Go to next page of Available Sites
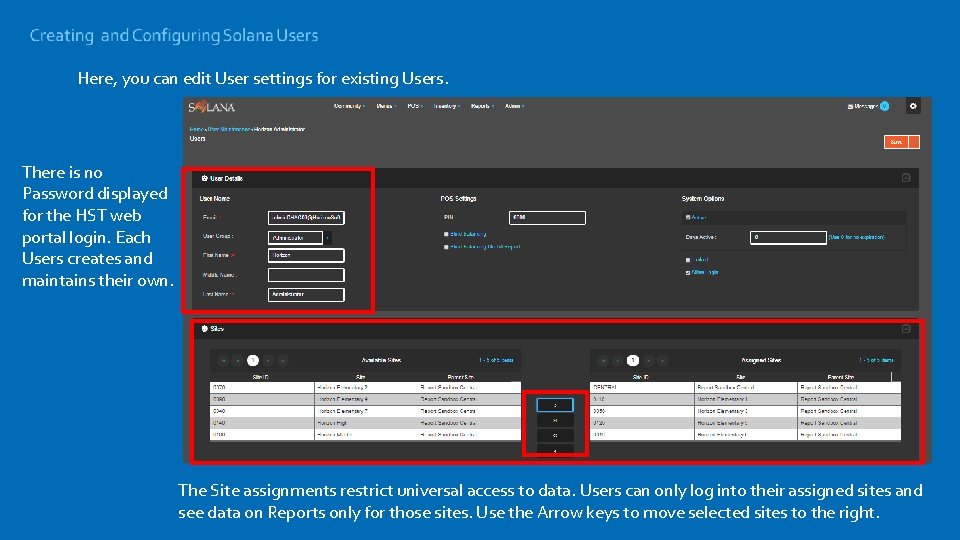Image resolution: width=960 pixels, height=540 pixels. click(268, 361)
